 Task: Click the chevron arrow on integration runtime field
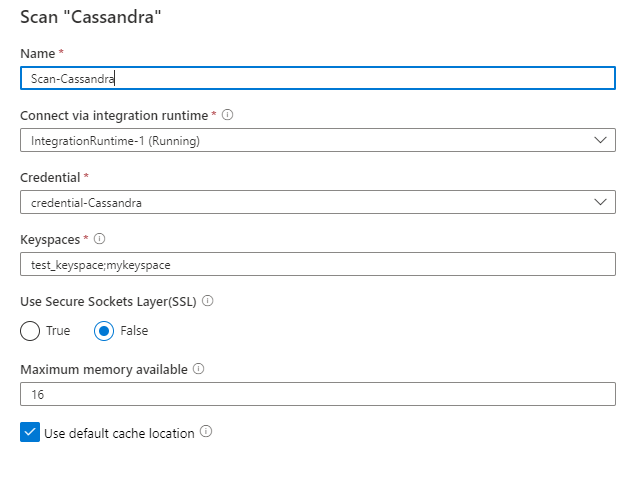(x=600, y=141)
